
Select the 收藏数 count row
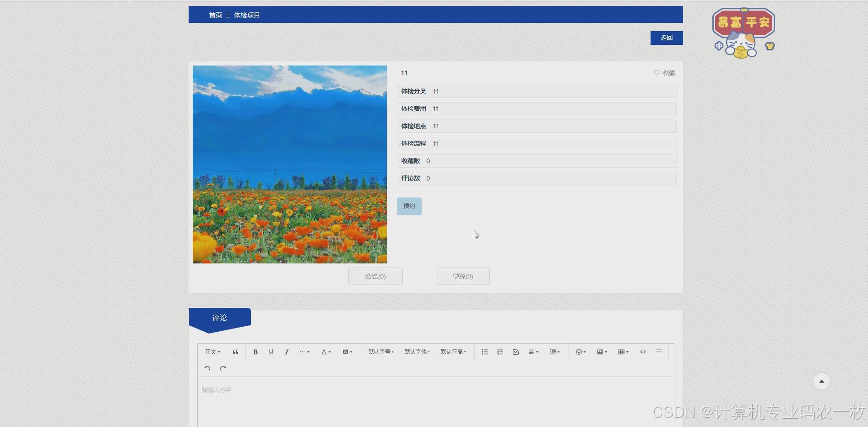(x=537, y=161)
